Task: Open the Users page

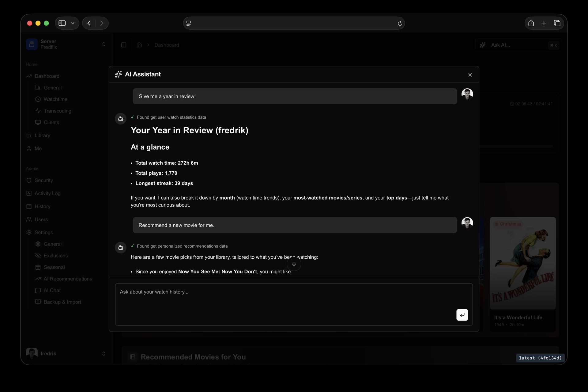Action: 41,219
